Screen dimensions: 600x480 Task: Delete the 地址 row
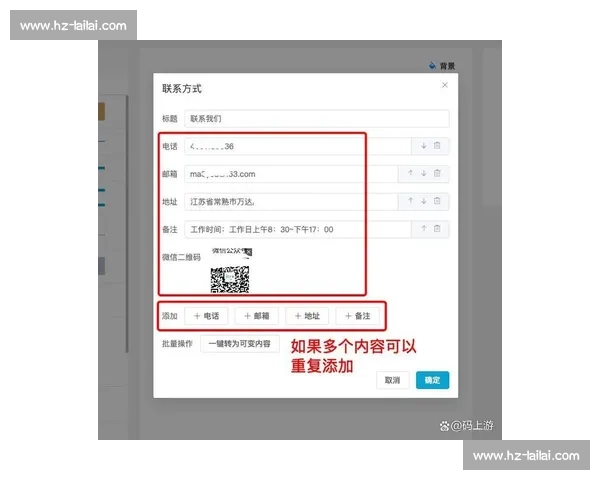point(437,201)
